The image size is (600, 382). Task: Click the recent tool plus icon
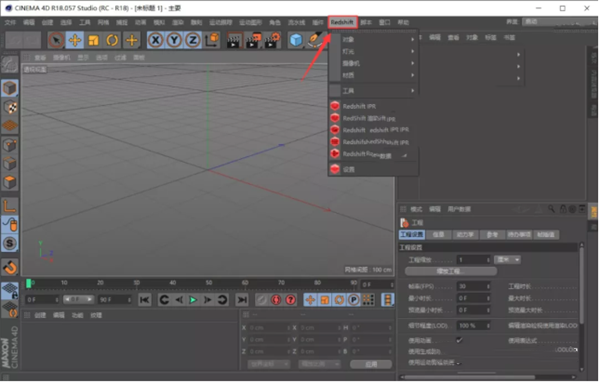click(x=132, y=40)
